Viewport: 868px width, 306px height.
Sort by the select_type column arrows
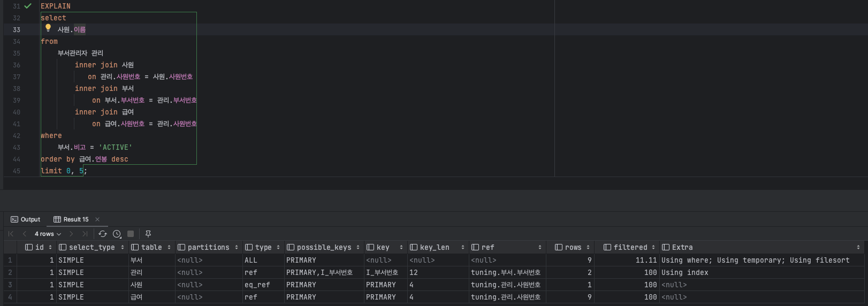coord(123,247)
